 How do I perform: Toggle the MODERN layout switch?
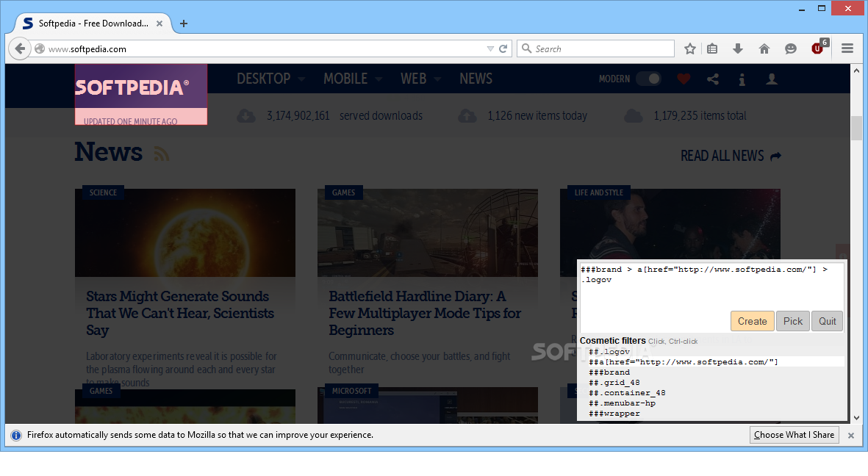click(648, 79)
